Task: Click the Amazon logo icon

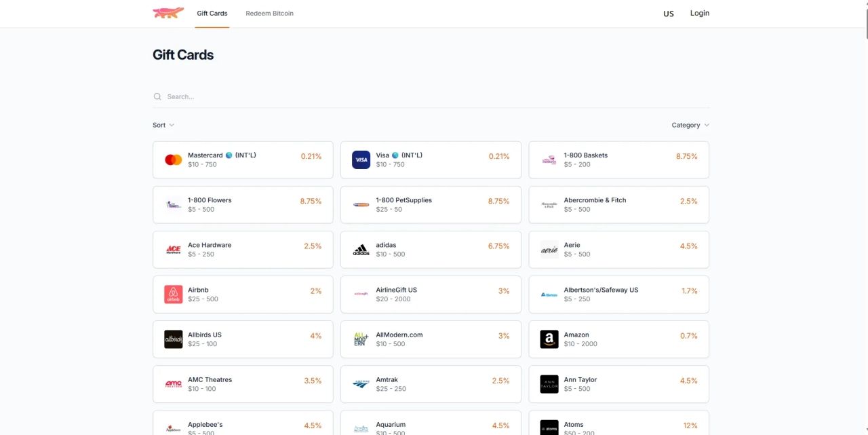Action: (x=549, y=339)
